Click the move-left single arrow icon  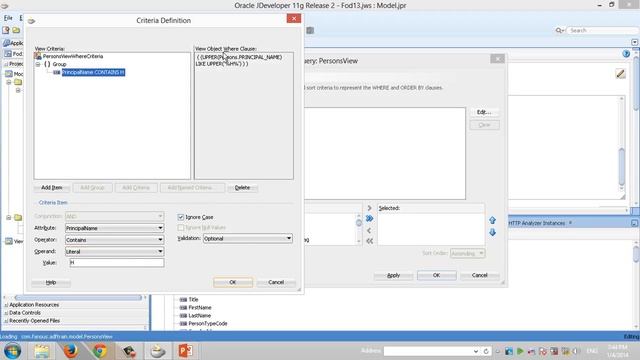point(369,231)
